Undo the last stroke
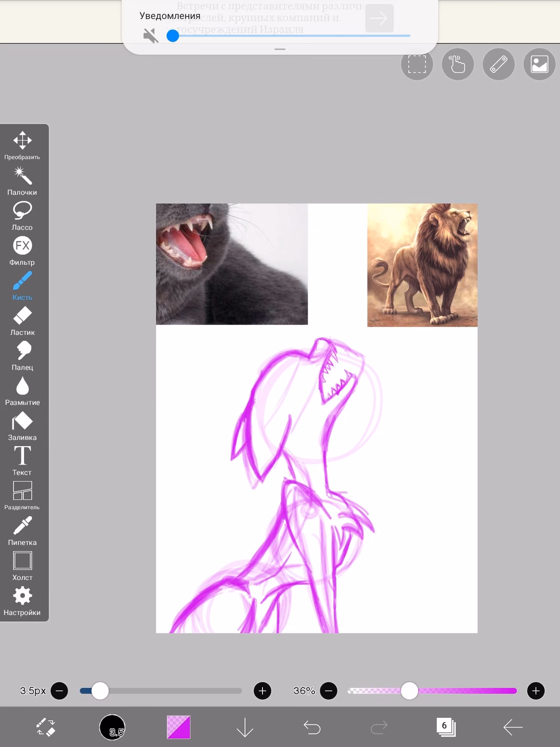This screenshot has height=747, width=560. [312, 727]
